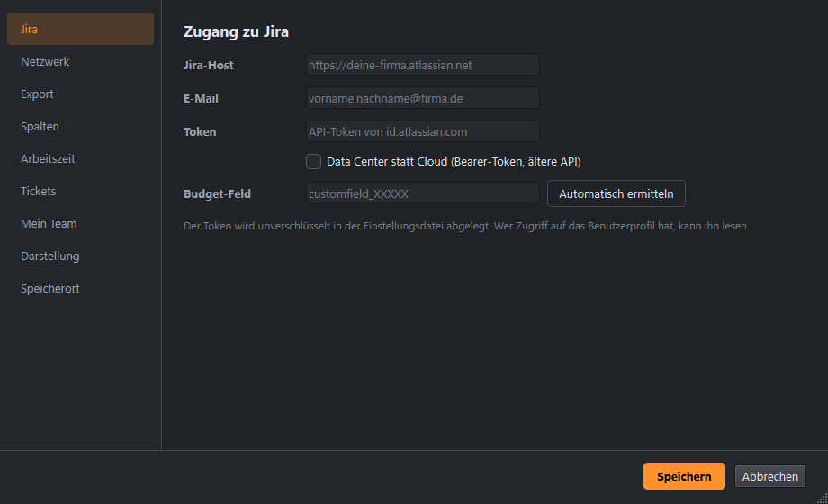Screen dimensions: 828x504
Task: Enable Data Center statt Cloud checkbox
Action: 314,162
